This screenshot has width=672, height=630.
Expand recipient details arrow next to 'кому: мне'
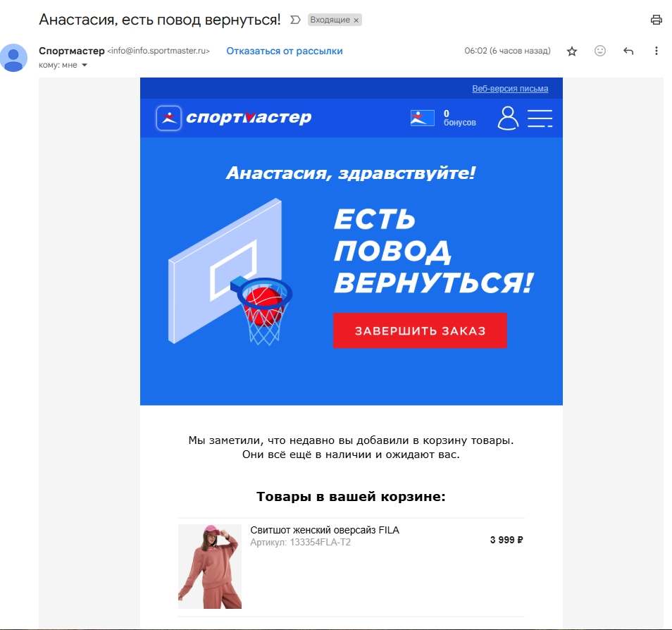85,66
